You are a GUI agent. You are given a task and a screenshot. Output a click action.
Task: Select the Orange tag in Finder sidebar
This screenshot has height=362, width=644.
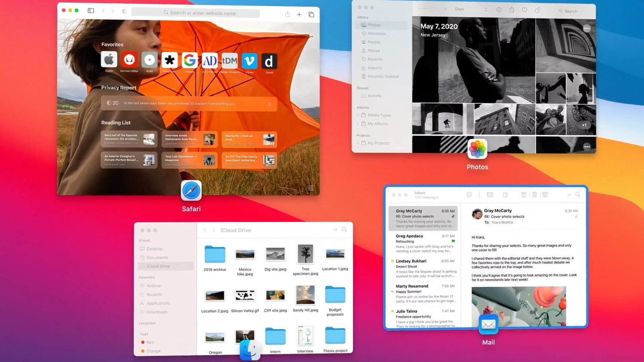coord(151,351)
